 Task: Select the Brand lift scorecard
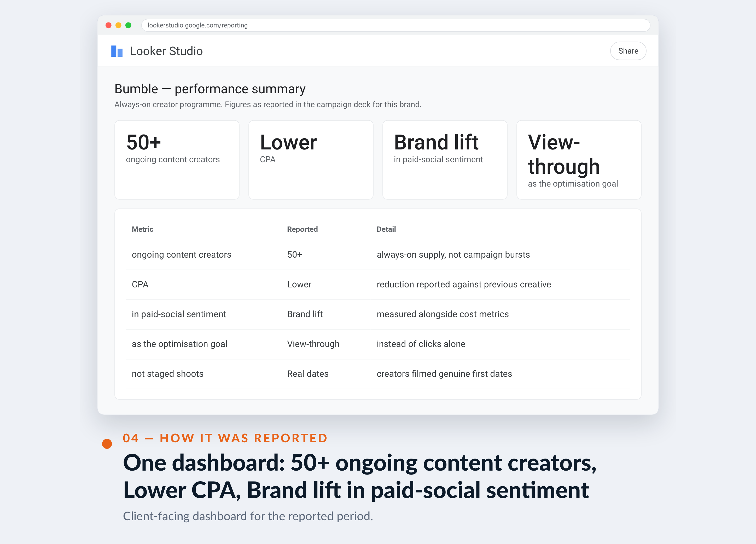tap(445, 160)
